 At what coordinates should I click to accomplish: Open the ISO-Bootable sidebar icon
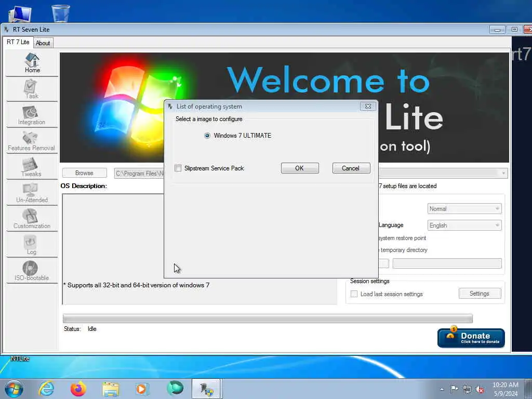32,271
